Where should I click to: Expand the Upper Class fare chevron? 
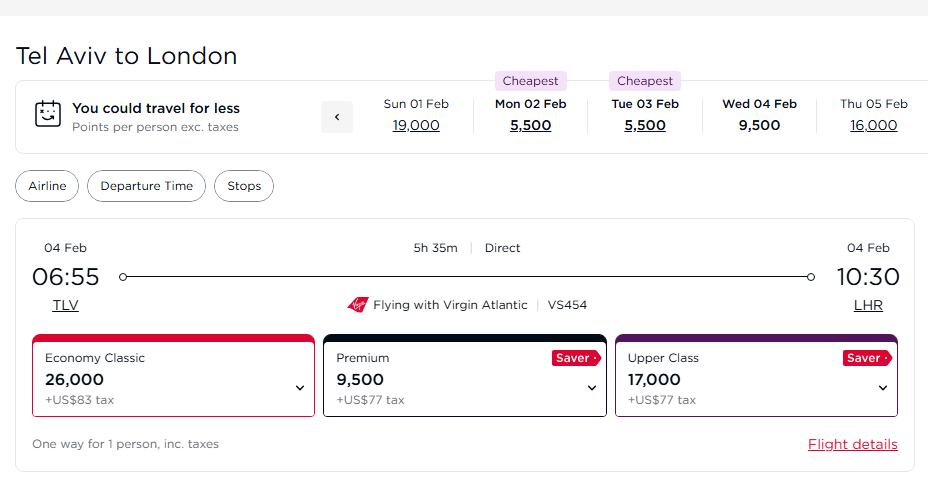pos(883,388)
